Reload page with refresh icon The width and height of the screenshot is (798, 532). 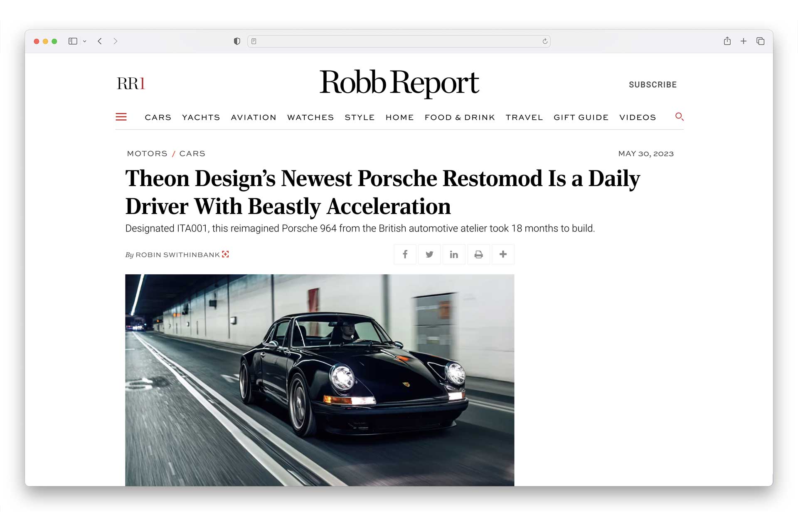[x=545, y=41]
